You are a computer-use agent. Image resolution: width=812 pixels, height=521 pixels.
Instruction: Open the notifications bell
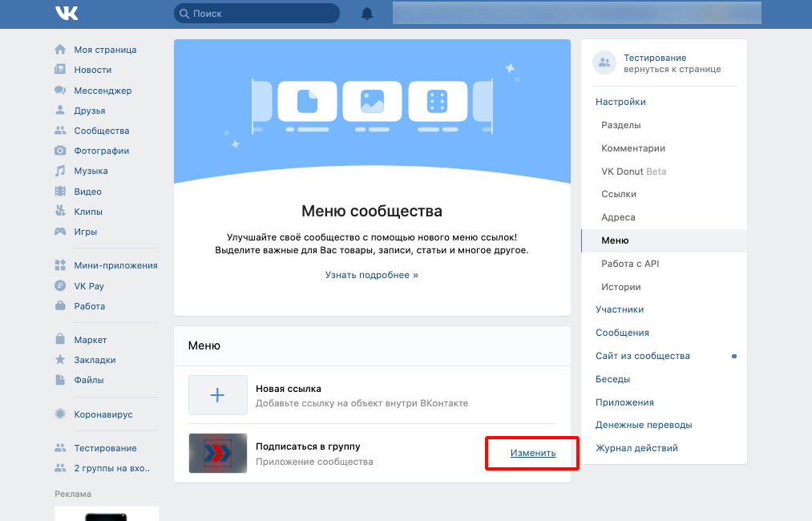[367, 14]
